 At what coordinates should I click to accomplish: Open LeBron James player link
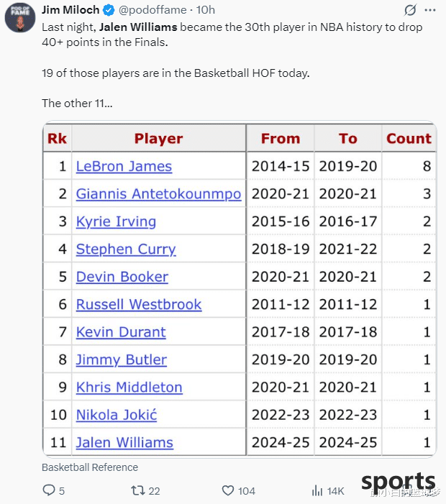click(x=124, y=166)
